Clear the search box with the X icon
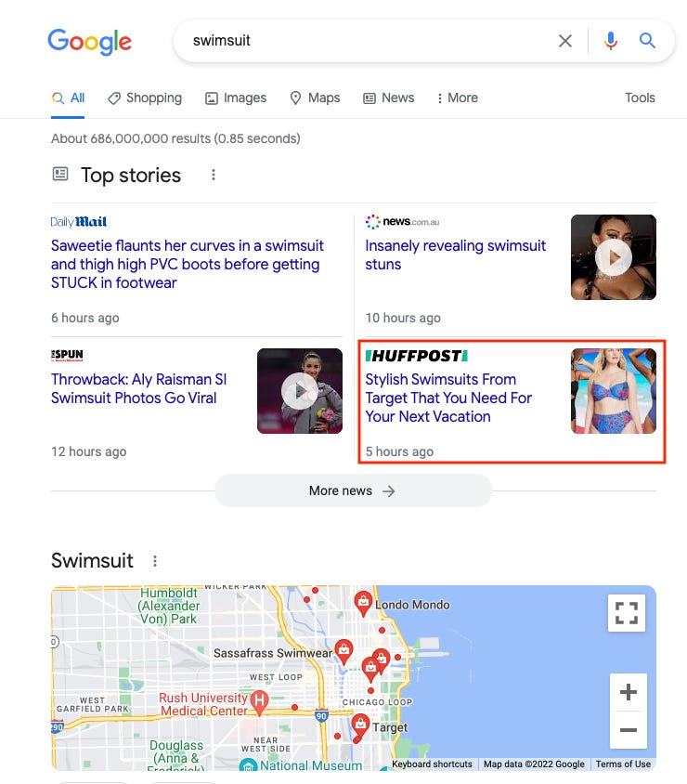The height and width of the screenshot is (784, 687). tap(565, 41)
